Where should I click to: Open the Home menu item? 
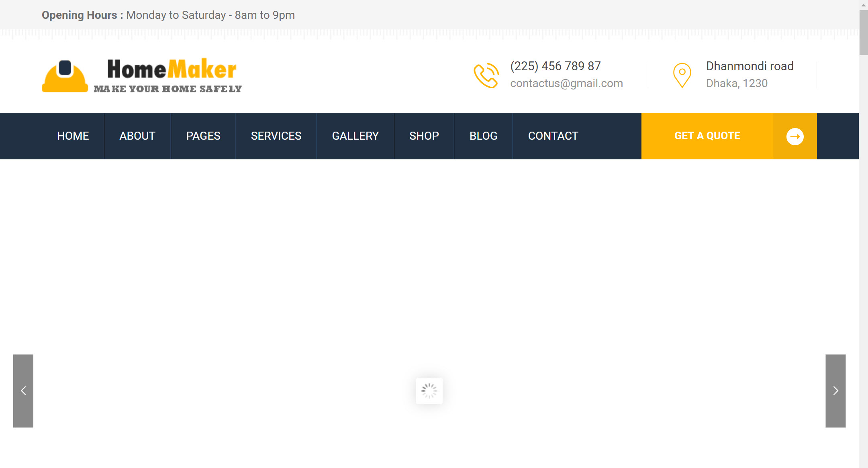point(73,136)
